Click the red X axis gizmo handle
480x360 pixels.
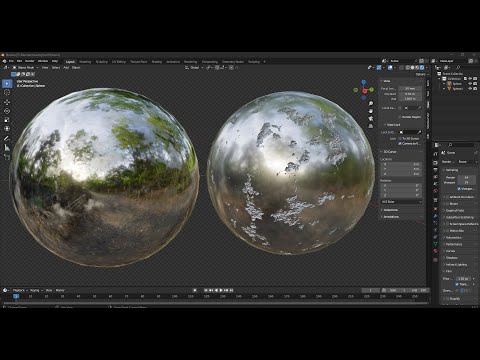[365, 91]
